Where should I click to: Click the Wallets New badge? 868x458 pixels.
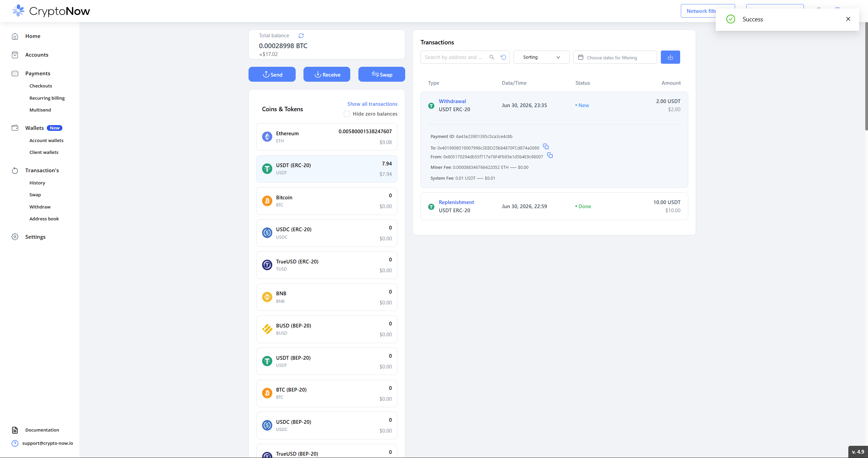pyautogui.click(x=55, y=128)
